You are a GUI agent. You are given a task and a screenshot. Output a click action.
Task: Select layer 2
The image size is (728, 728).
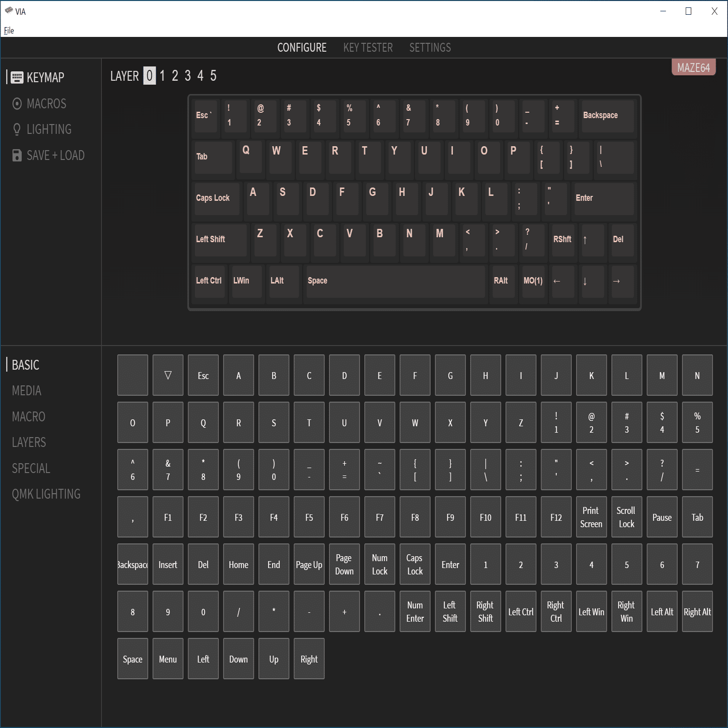click(175, 76)
